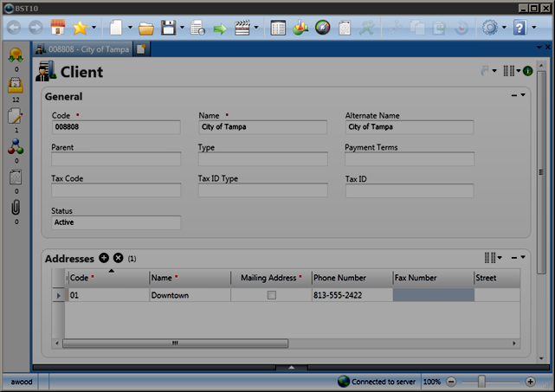
Task: Collapse the General section
Action: coord(514,95)
